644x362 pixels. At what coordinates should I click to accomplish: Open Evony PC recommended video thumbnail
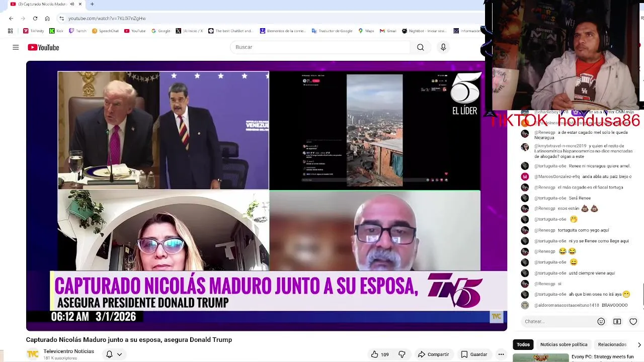coord(540,358)
